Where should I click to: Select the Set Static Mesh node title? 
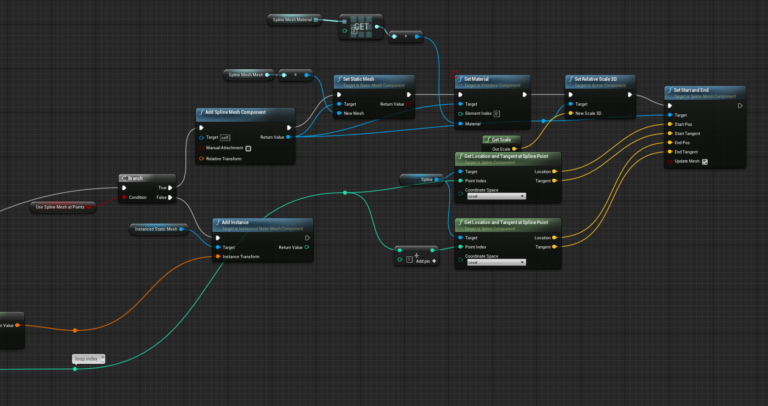371,79
